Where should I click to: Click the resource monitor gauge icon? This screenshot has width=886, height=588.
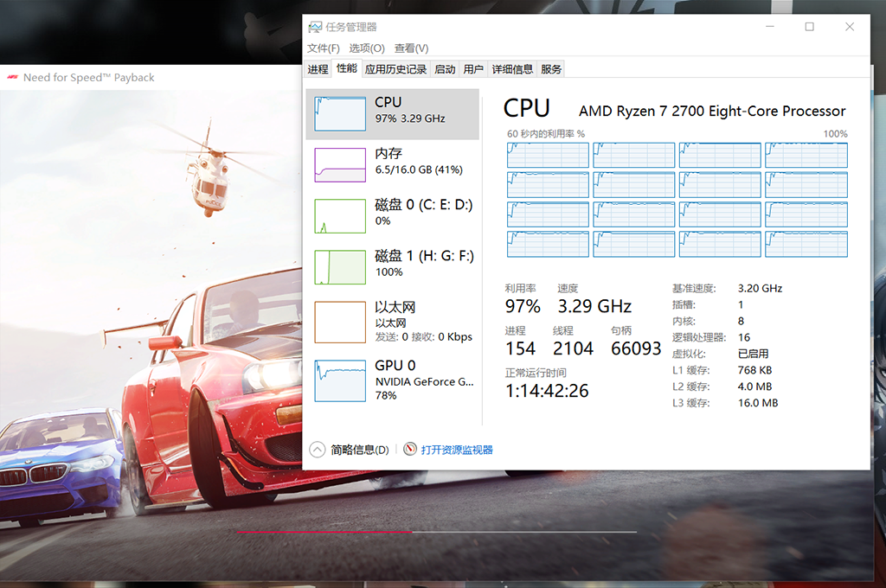tap(410, 449)
